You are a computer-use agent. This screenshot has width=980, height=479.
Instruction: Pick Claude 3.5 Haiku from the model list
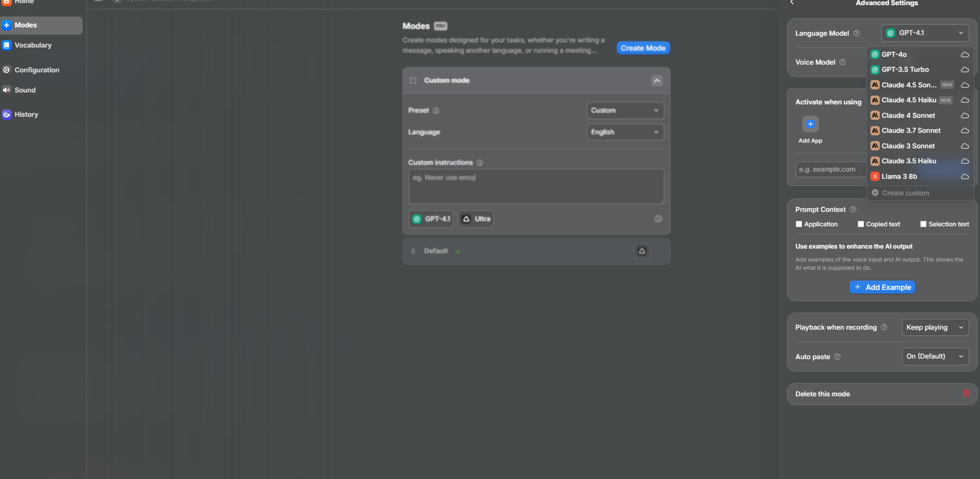tap(920, 161)
